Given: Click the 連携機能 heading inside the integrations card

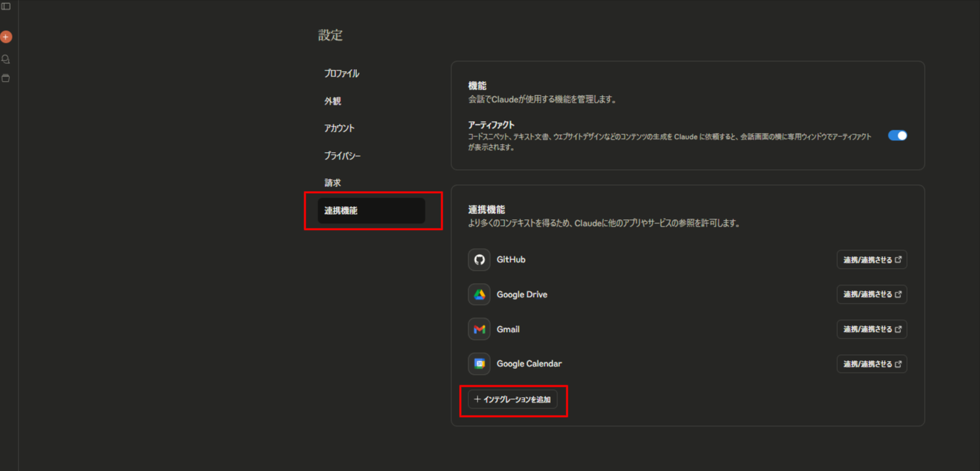Looking at the screenshot, I should coord(487,209).
